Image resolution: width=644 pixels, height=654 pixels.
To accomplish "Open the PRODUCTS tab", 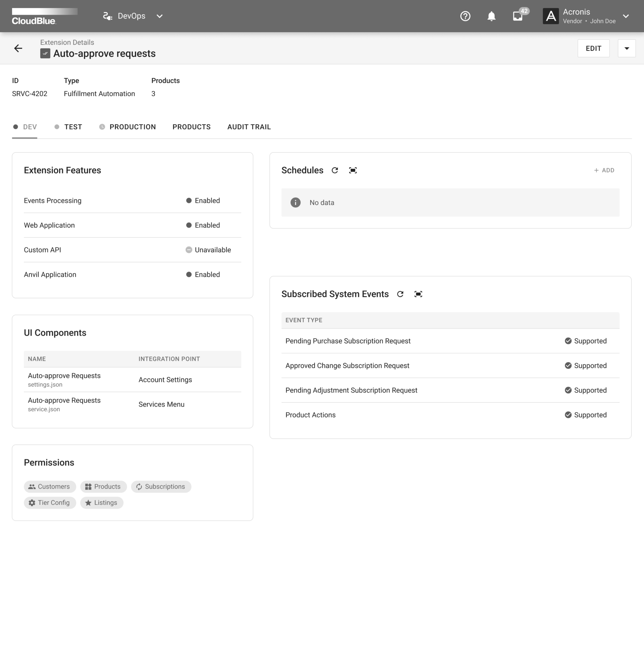I will [x=191, y=127].
